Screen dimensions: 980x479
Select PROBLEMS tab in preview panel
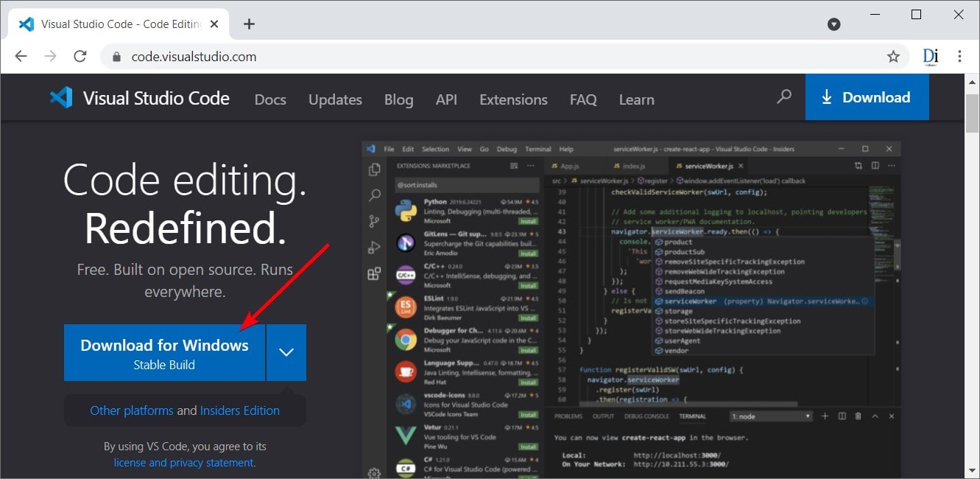pos(568,416)
